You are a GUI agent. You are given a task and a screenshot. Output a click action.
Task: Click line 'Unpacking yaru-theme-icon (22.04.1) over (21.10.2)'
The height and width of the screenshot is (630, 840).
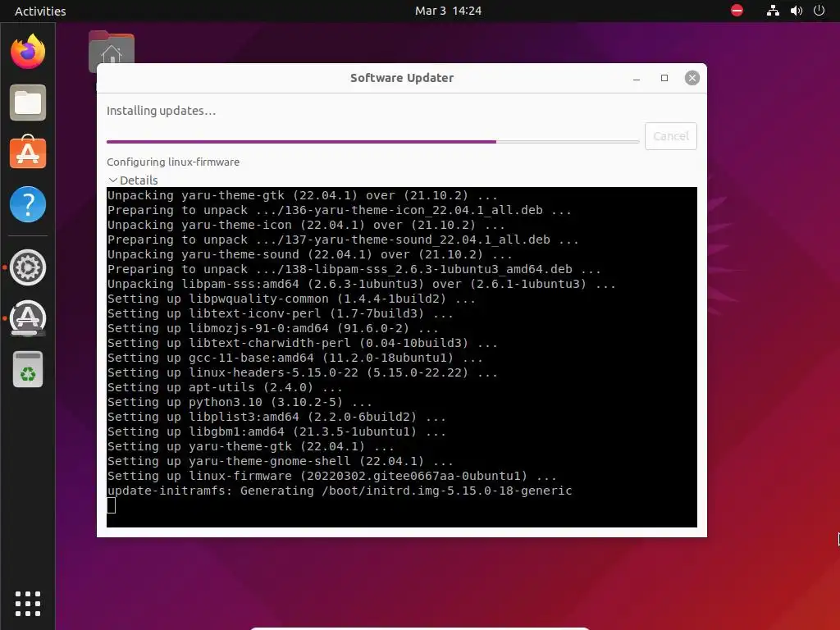306,225
